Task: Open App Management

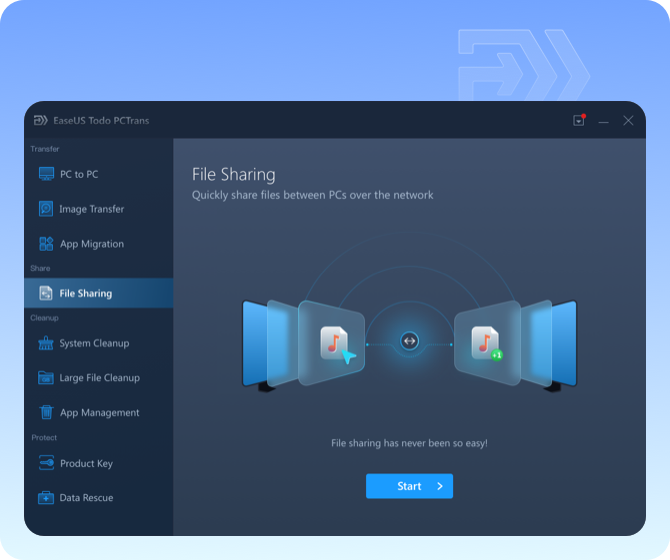Action: coord(99,412)
